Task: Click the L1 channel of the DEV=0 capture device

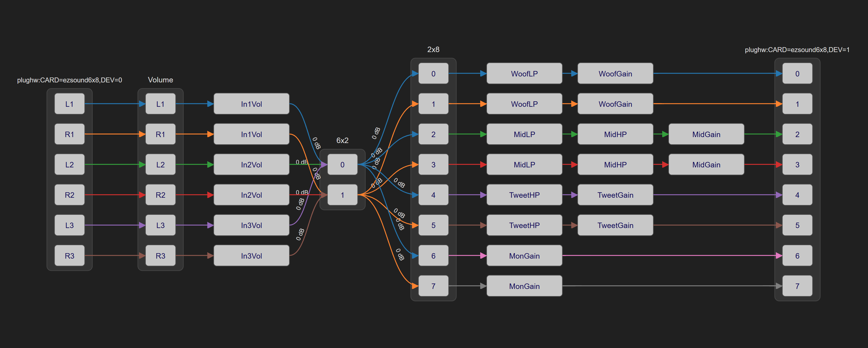Action: coord(69,104)
